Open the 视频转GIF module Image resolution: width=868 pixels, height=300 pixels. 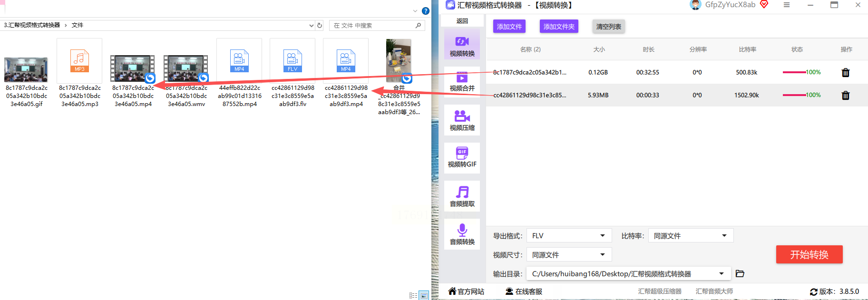pyautogui.click(x=462, y=158)
